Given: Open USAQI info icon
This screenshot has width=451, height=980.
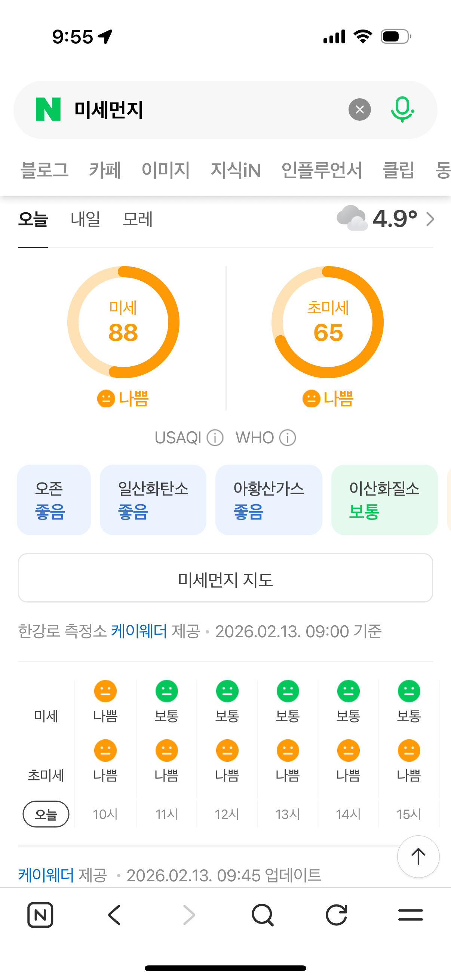Looking at the screenshot, I should pyautogui.click(x=215, y=438).
